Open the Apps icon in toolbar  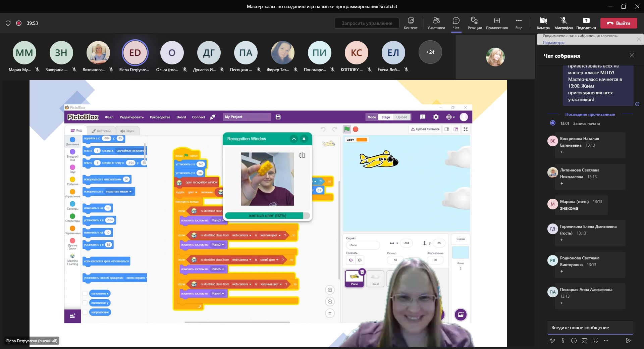497,23
